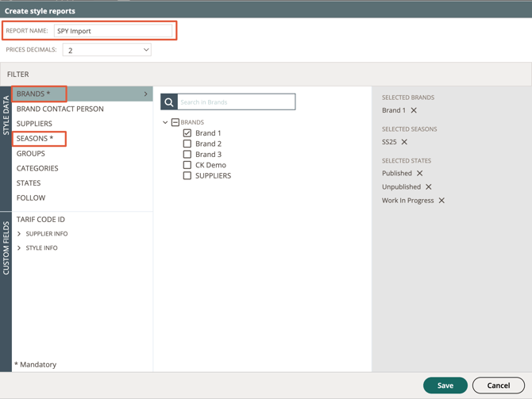Collapse the BRANDS tree node
The image size is (532, 399).
[x=165, y=122]
